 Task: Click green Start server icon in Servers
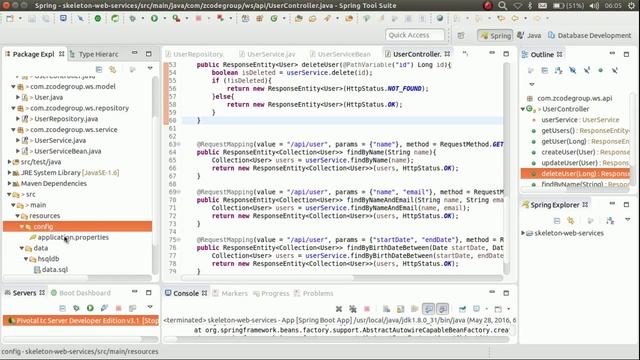point(90,308)
